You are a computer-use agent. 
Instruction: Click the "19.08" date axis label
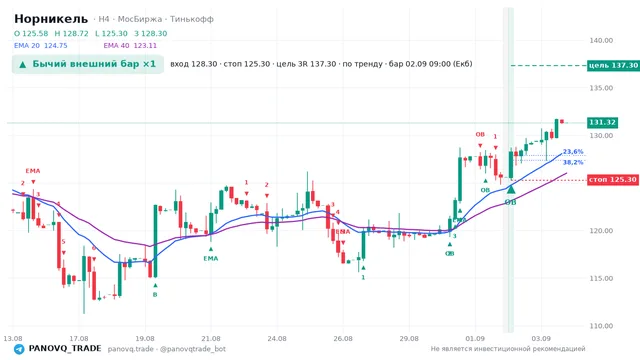pos(145,338)
